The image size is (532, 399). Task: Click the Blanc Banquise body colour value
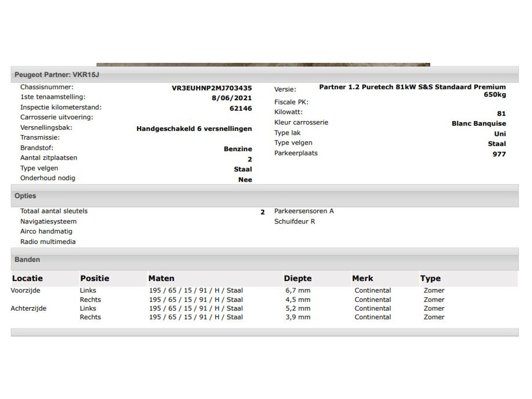point(478,124)
